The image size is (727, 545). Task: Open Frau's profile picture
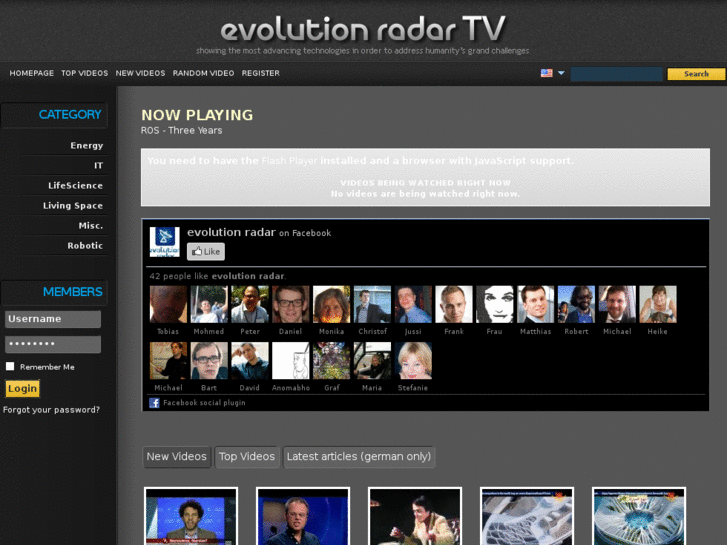(495, 304)
